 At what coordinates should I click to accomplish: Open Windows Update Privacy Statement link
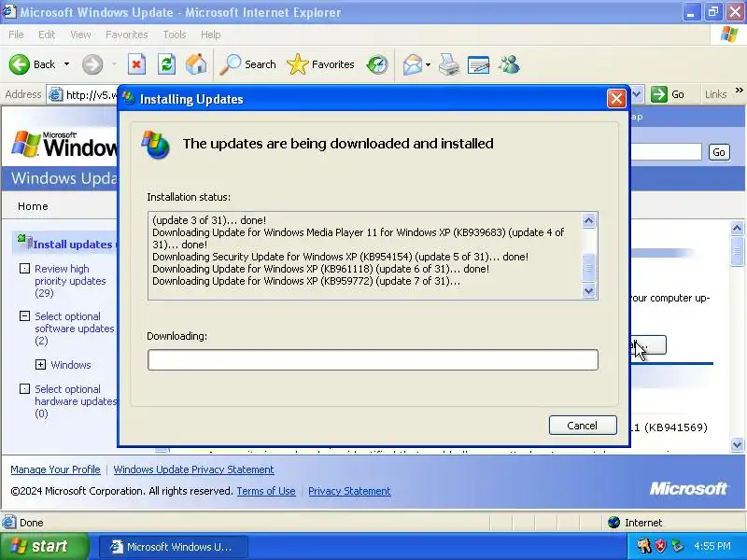point(193,469)
